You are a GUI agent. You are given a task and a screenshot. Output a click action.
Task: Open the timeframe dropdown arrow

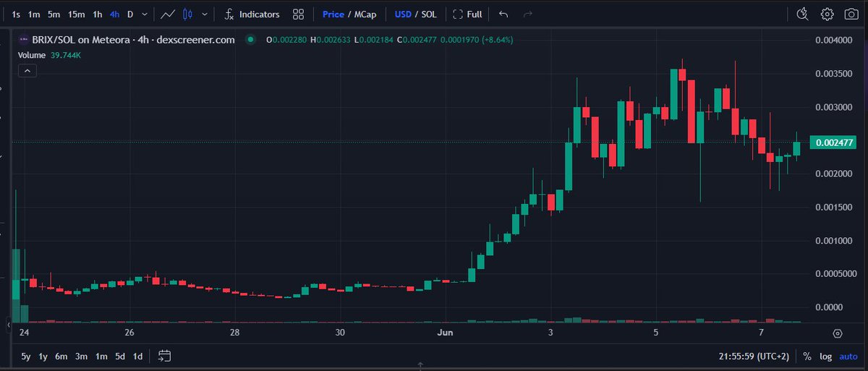[x=145, y=14]
